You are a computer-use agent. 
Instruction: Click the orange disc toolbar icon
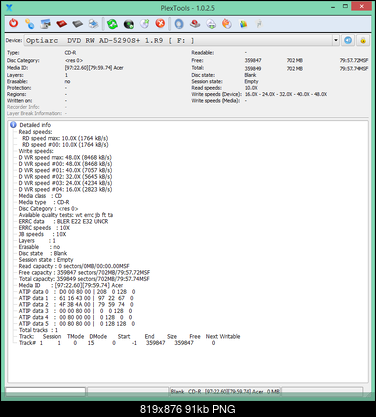pyautogui.click(x=227, y=24)
